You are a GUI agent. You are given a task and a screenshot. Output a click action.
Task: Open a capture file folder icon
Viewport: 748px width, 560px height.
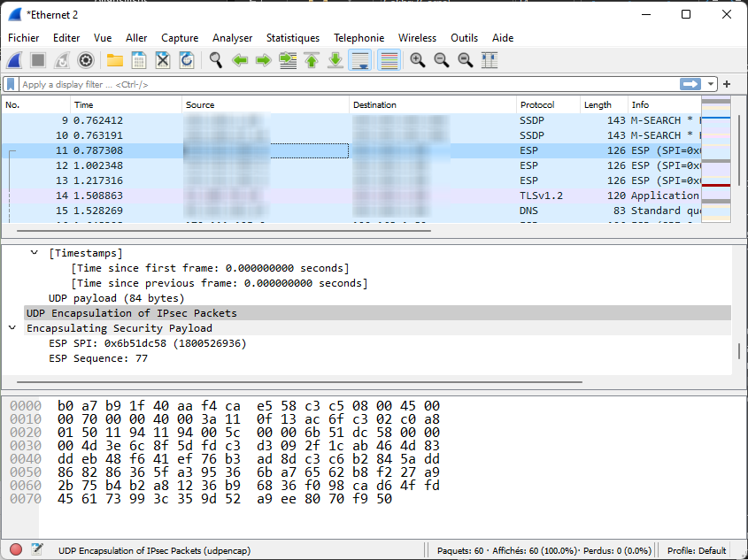point(115,60)
